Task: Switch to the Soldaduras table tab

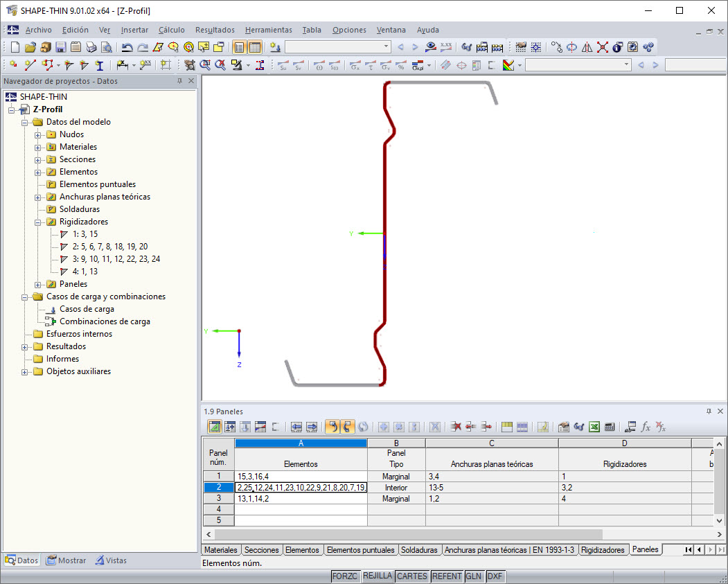Action: point(419,549)
